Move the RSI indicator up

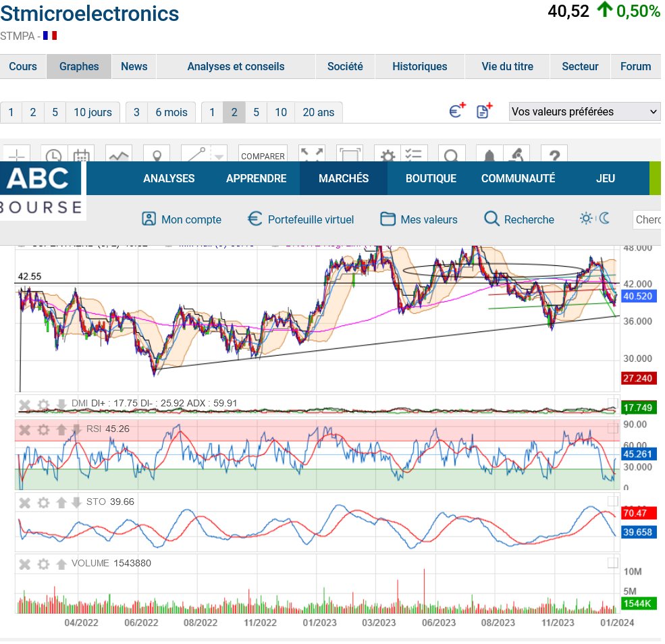(61, 430)
